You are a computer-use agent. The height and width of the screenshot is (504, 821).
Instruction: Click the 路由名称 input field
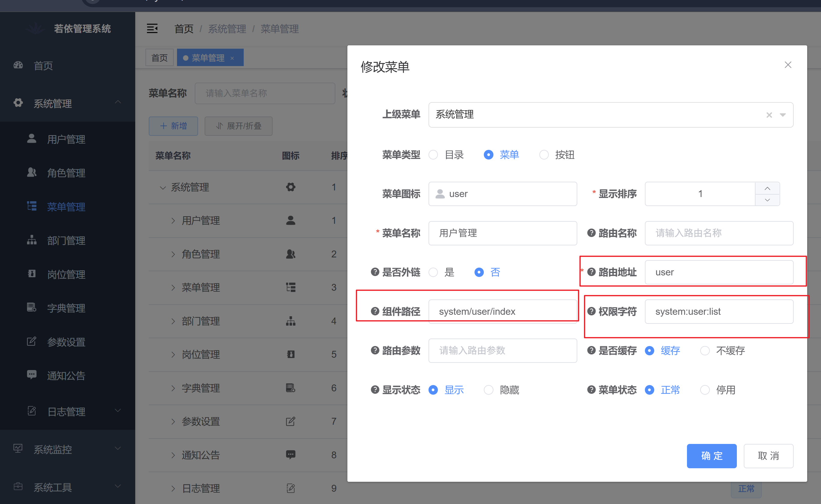[x=719, y=233]
